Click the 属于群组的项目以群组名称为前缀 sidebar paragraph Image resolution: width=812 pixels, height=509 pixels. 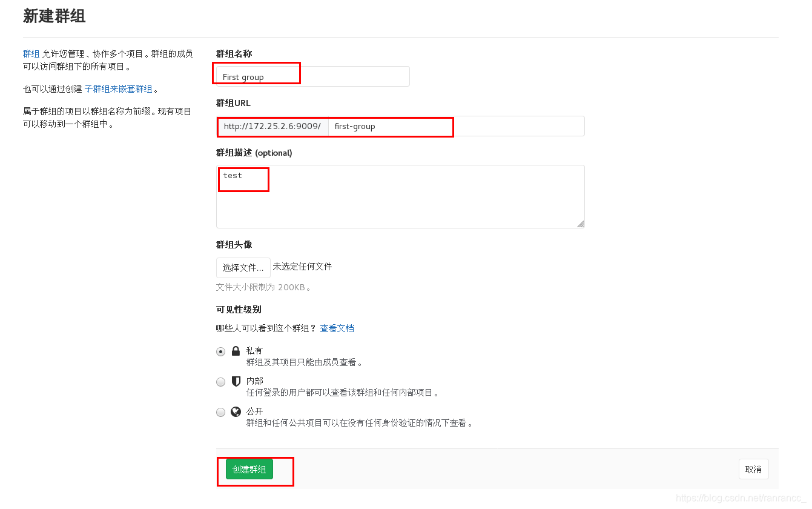tap(107, 118)
